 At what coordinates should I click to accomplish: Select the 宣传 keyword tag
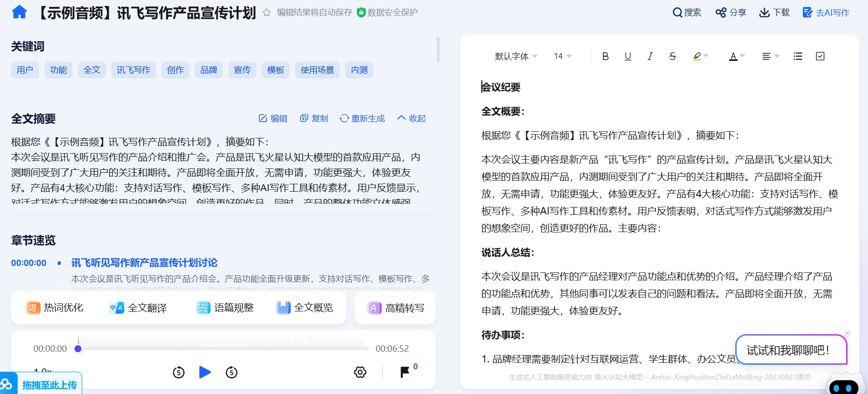pyautogui.click(x=242, y=70)
